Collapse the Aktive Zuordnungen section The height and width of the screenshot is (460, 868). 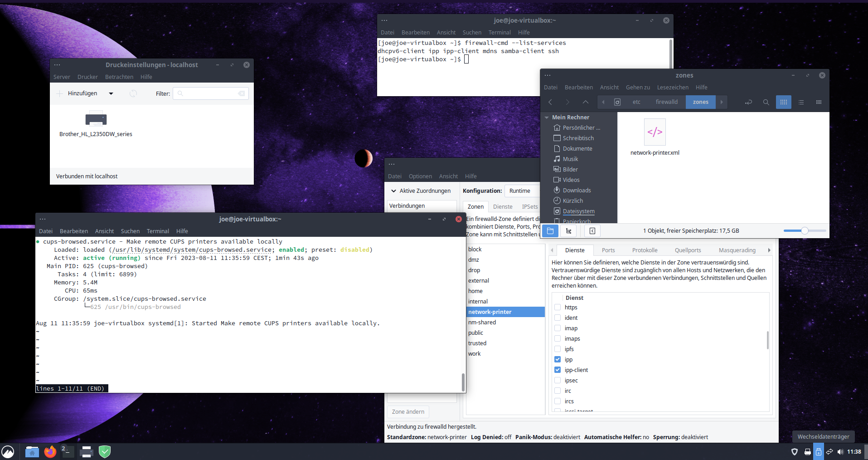click(x=393, y=191)
